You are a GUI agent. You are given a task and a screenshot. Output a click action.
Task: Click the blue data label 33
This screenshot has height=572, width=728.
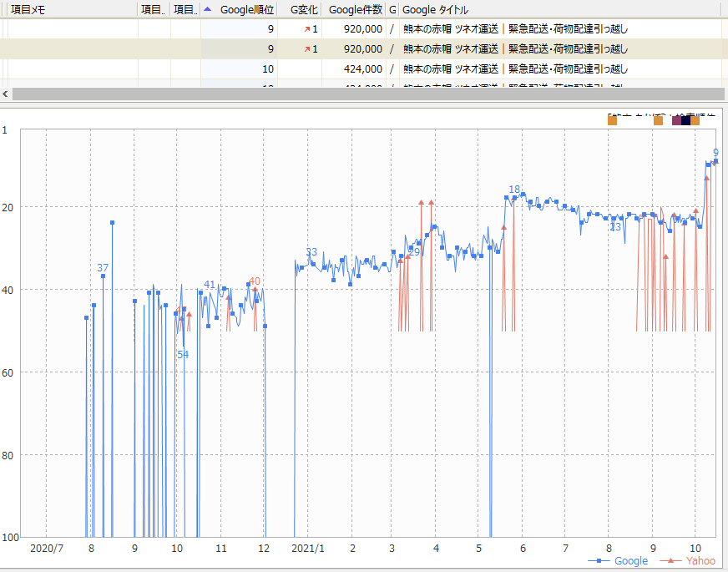coord(311,252)
